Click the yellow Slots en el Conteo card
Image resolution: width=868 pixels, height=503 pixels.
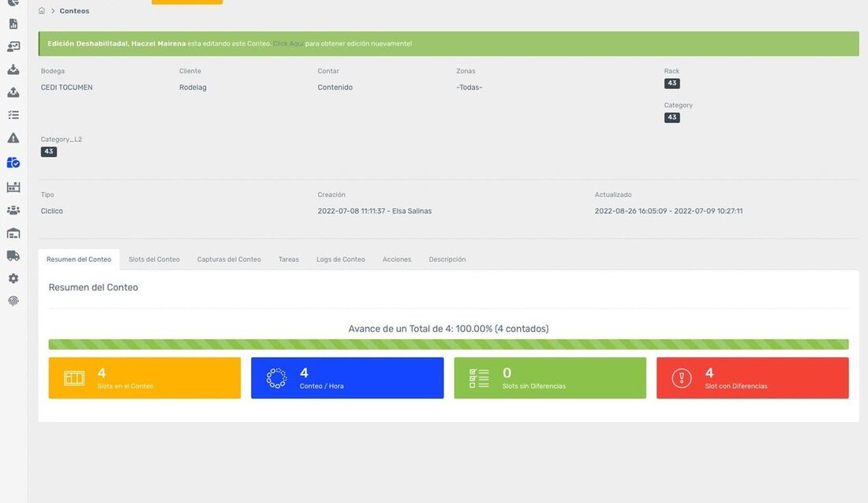click(x=144, y=378)
